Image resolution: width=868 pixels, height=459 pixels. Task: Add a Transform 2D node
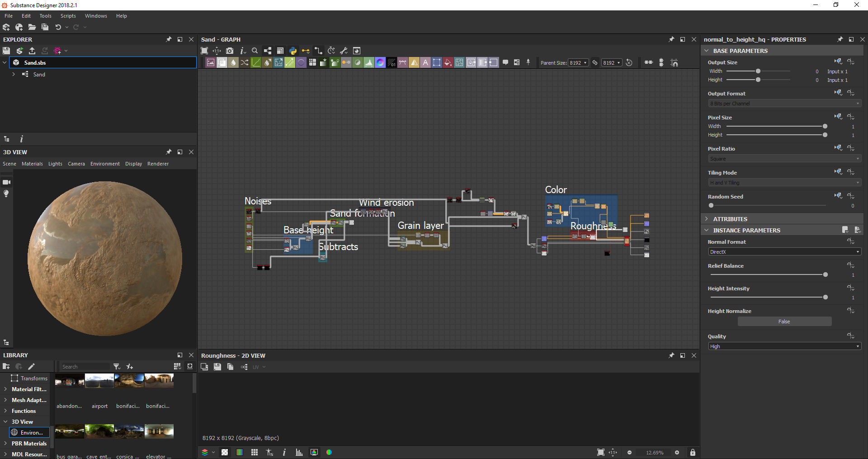(437, 62)
